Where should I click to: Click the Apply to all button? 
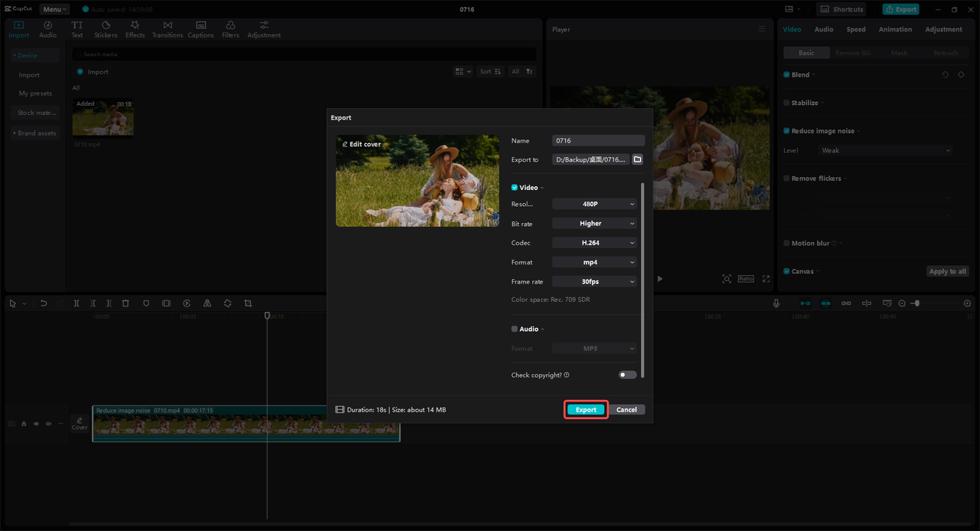click(x=948, y=271)
